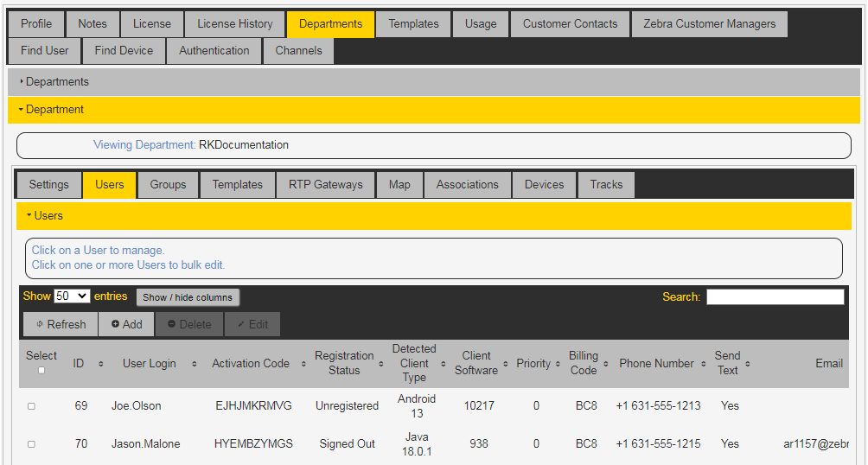Click the Refresh button

[x=61, y=324]
